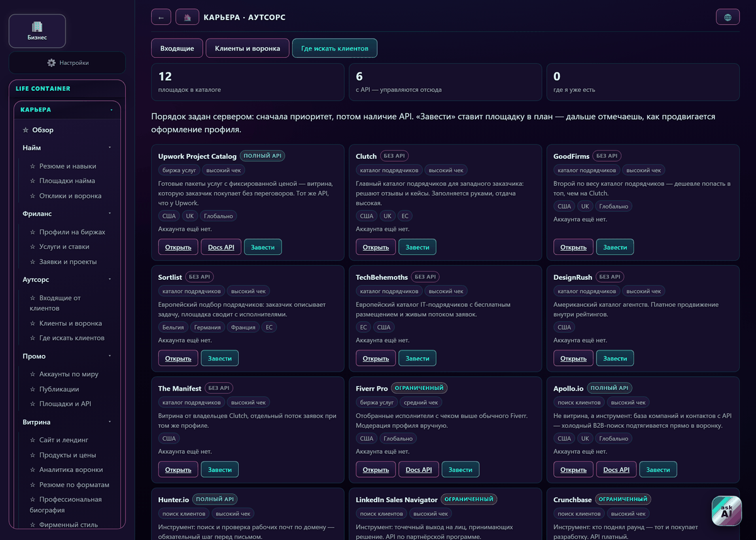Open Docs API for Fiverr Pro

point(419,469)
